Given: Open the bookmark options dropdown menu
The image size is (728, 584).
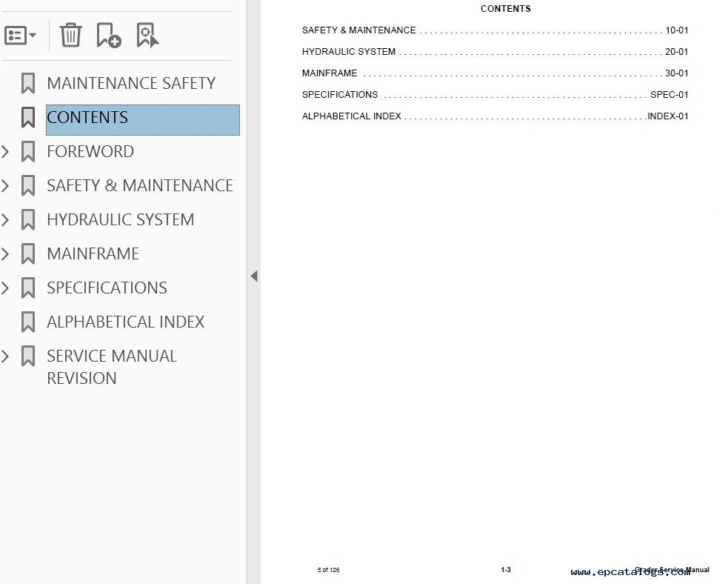Looking at the screenshot, I should pyautogui.click(x=20, y=35).
